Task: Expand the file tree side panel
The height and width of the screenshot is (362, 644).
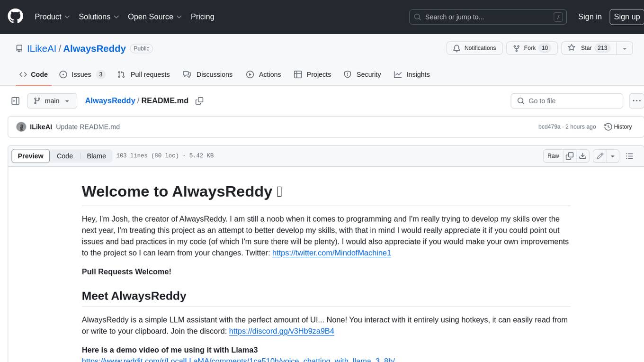Action: click(15, 101)
